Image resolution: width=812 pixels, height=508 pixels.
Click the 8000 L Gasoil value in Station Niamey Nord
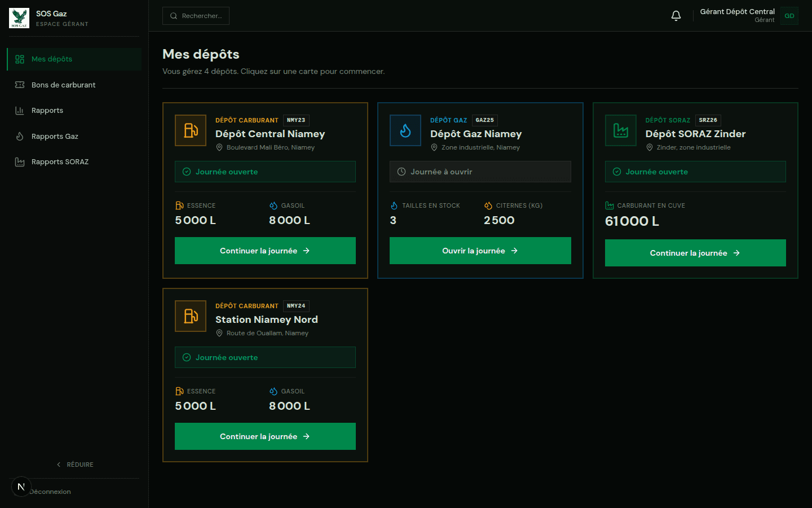pyautogui.click(x=289, y=406)
